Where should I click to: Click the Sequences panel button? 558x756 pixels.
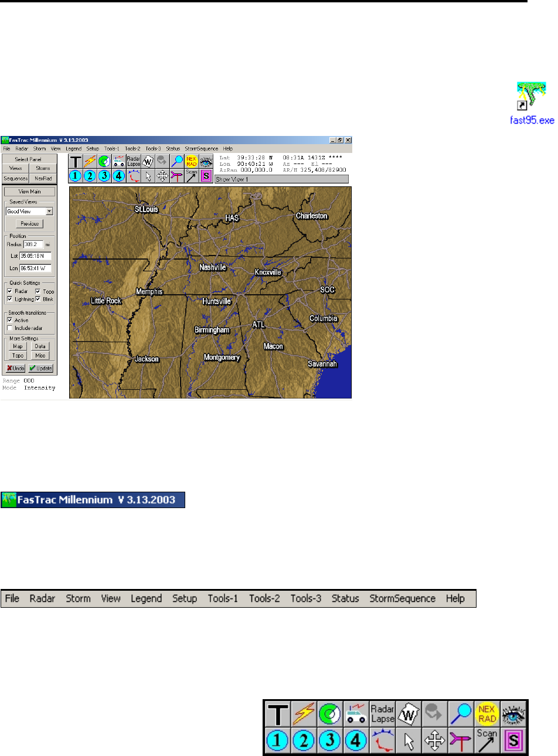16,178
